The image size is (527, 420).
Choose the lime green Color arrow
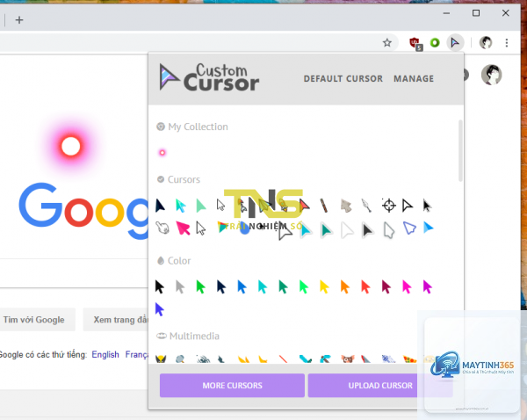pyautogui.click(x=304, y=286)
